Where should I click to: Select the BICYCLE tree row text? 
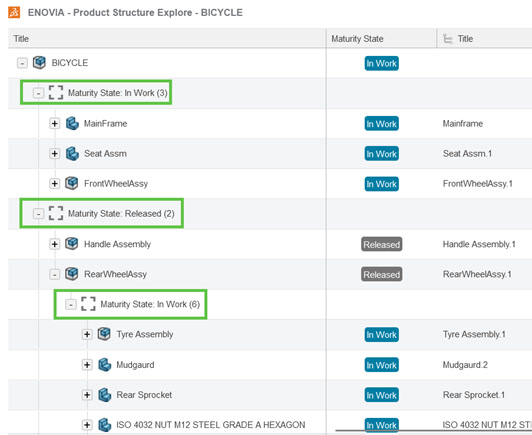click(x=70, y=63)
